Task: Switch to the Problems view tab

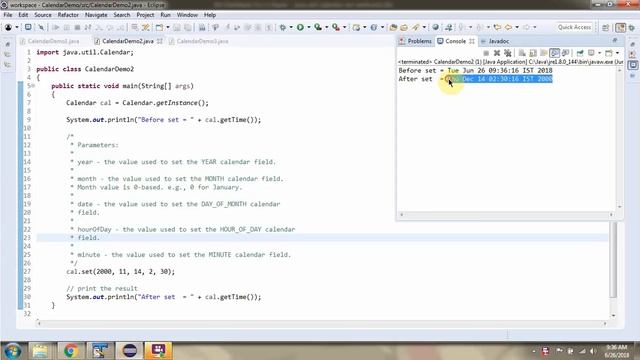Action: [x=416, y=41]
